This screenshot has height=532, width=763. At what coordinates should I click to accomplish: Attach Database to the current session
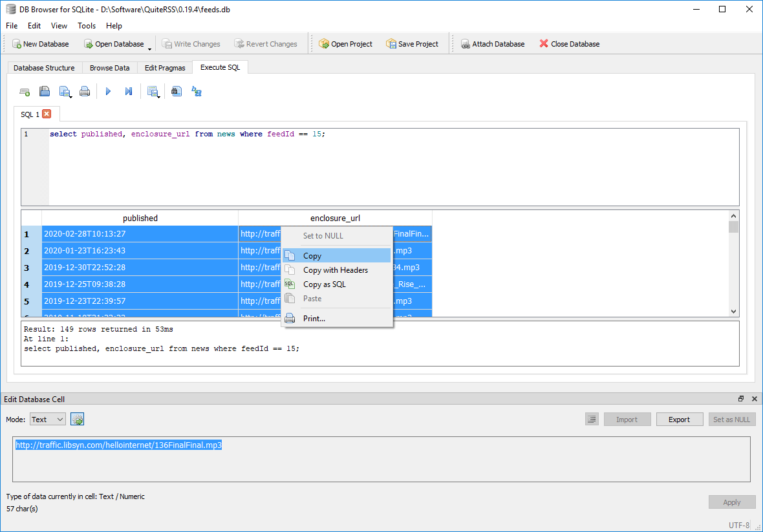493,43
